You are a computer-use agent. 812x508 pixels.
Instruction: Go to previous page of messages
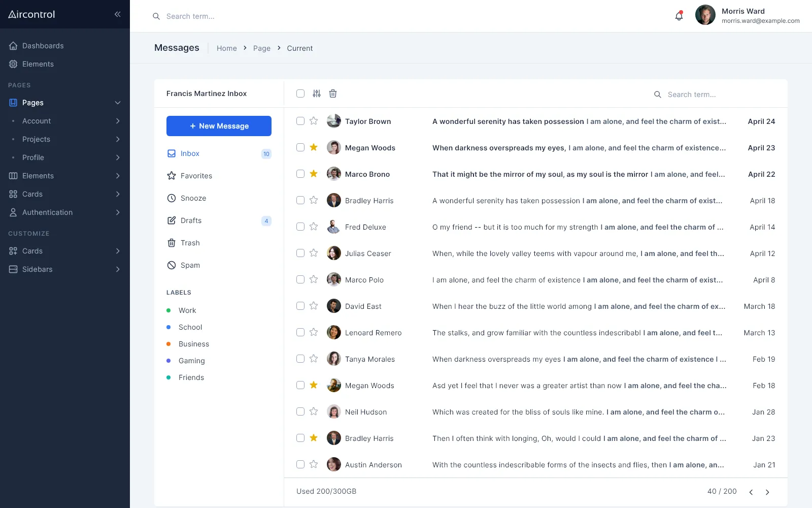tap(751, 492)
